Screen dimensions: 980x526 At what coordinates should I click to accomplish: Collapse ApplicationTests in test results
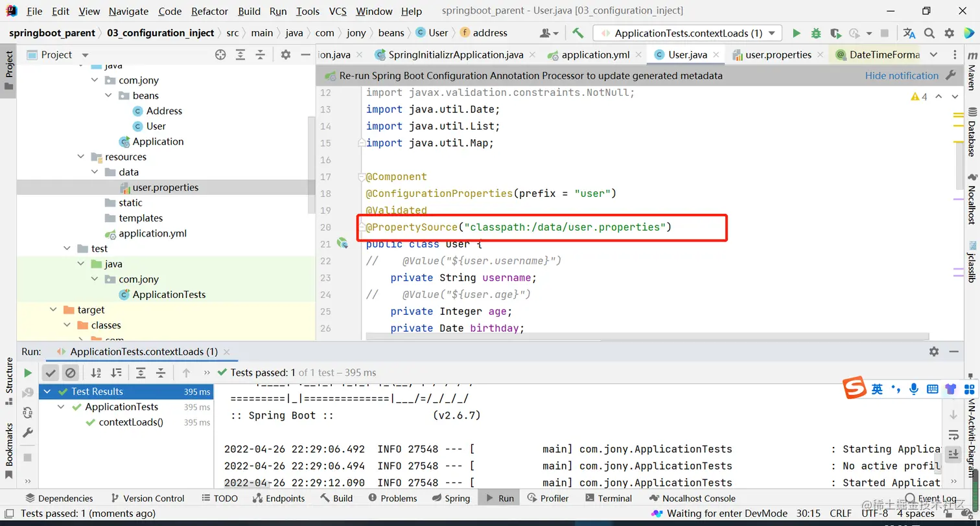(x=62, y=407)
